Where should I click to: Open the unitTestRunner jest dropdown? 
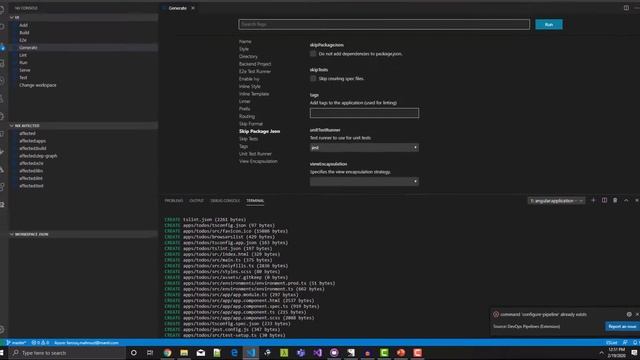coord(364,147)
